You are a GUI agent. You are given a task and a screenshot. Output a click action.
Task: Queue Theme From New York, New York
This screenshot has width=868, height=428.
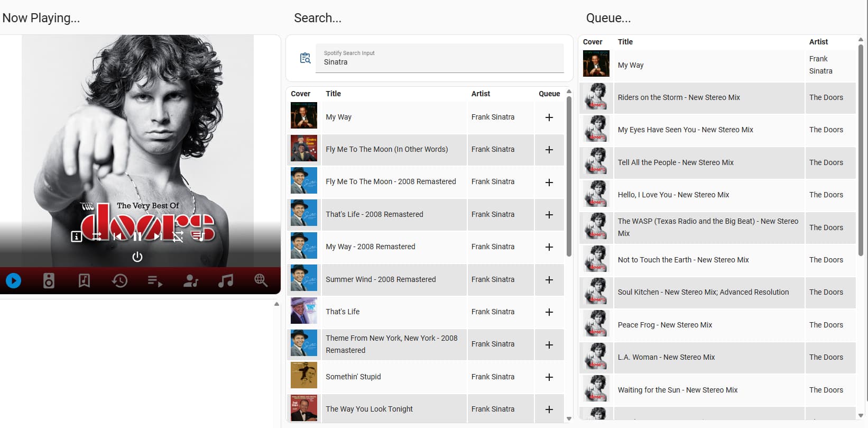click(x=549, y=345)
